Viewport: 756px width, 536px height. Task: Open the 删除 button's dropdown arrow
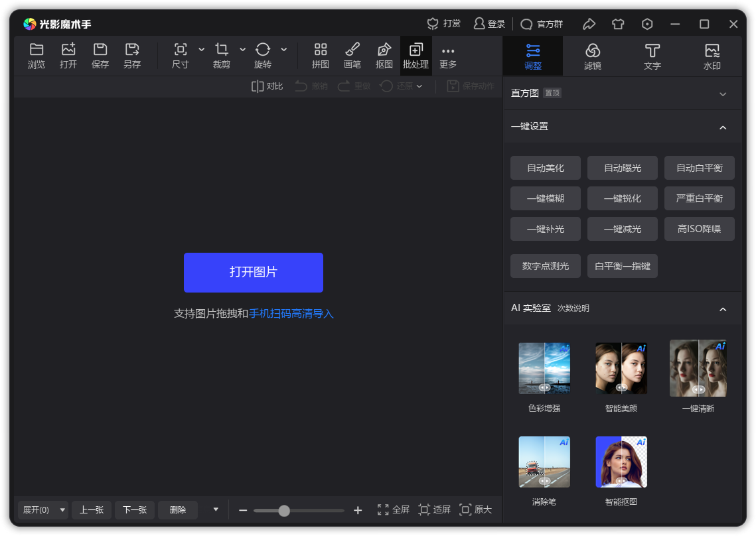(216, 510)
